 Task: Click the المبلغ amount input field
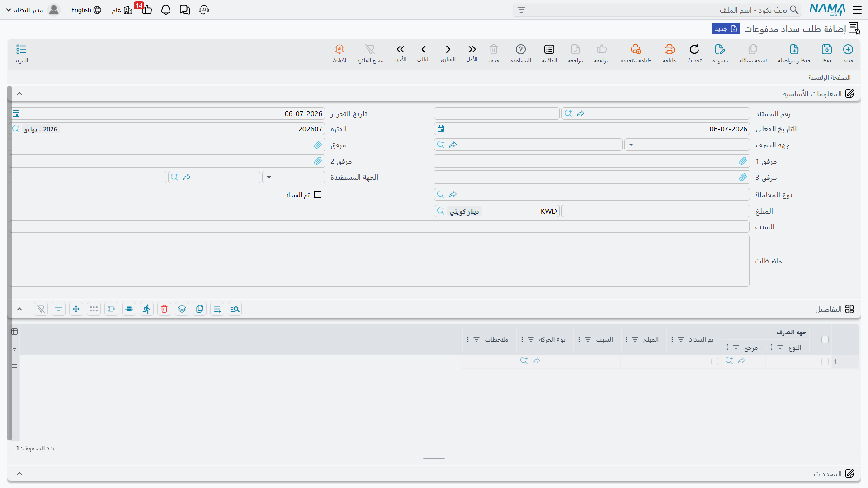656,211
